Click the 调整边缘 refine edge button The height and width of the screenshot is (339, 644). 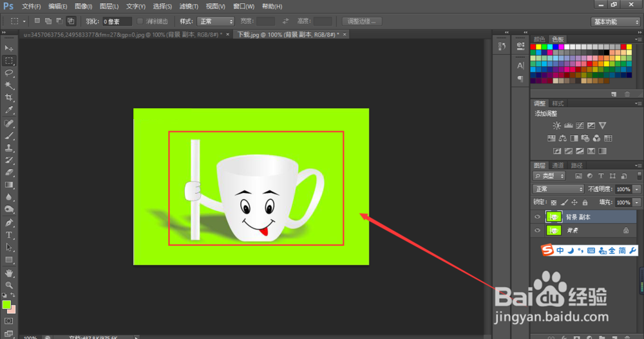tap(362, 21)
